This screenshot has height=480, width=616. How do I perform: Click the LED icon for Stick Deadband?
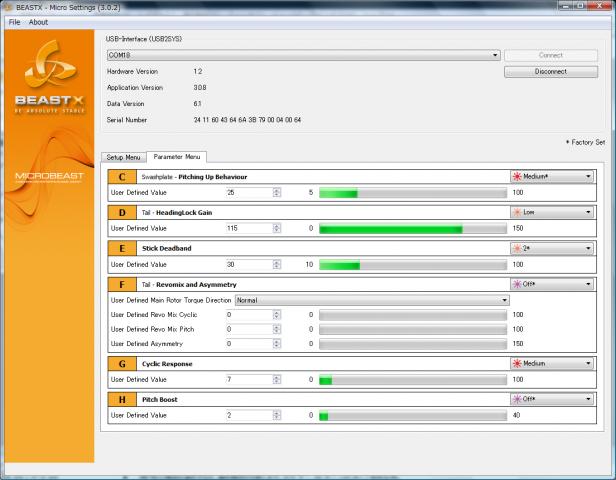pyautogui.click(x=517, y=248)
